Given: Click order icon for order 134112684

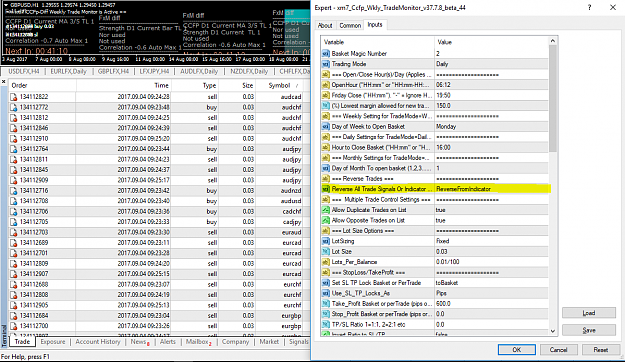Looking at the screenshot, I should [14, 316].
